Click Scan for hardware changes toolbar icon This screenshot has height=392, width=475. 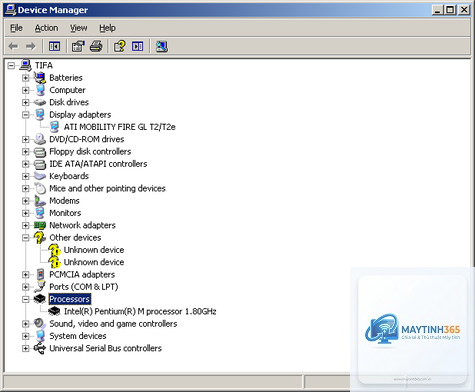161,46
